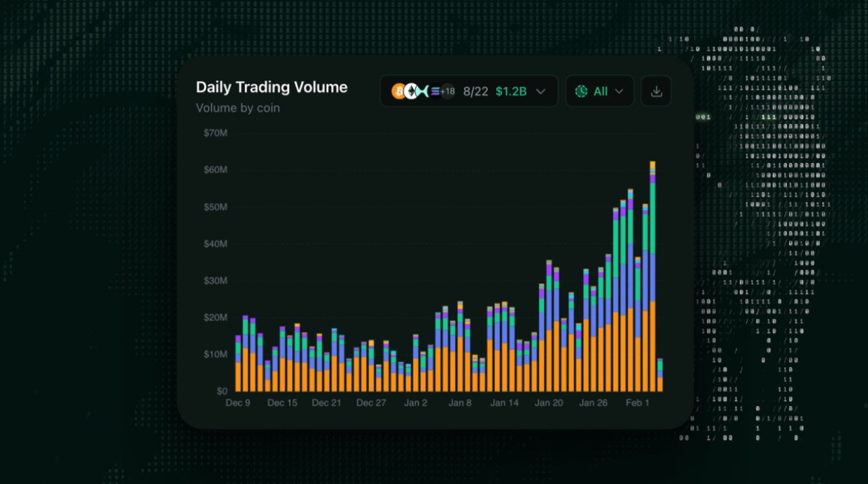Select the short final bar at the chart's right end

pyautogui.click(x=660, y=375)
